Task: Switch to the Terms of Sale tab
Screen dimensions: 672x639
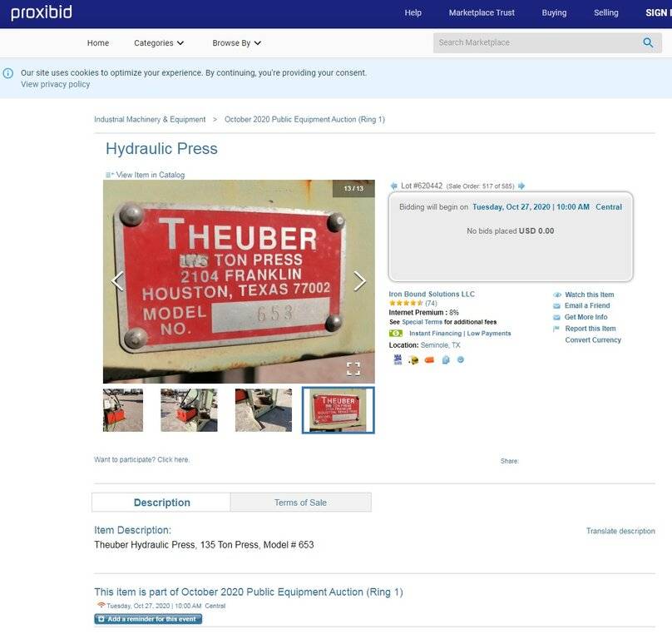Action: point(300,503)
